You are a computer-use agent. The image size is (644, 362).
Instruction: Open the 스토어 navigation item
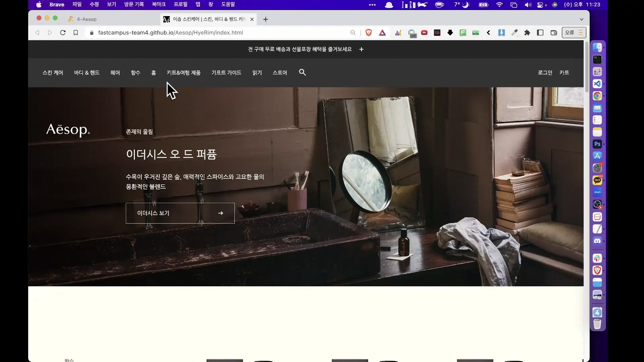(x=280, y=73)
